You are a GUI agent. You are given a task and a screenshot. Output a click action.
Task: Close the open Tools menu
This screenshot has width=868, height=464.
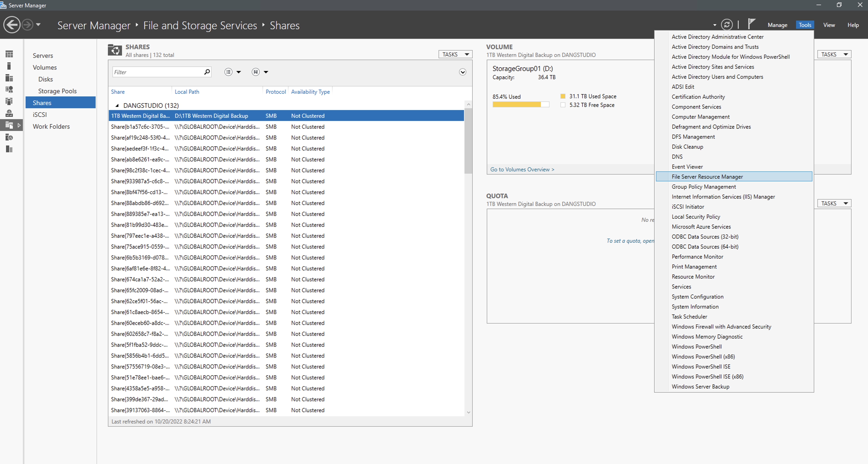pos(805,25)
